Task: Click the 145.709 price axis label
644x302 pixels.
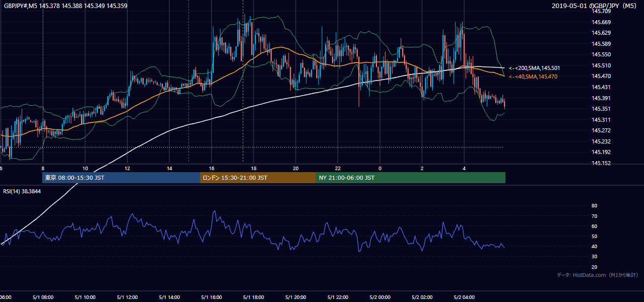Action: (x=602, y=11)
